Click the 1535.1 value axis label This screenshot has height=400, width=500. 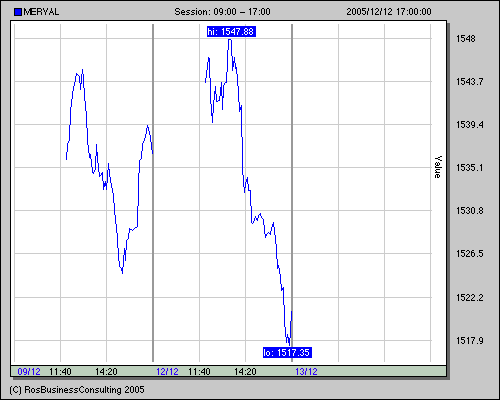point(469,168)
